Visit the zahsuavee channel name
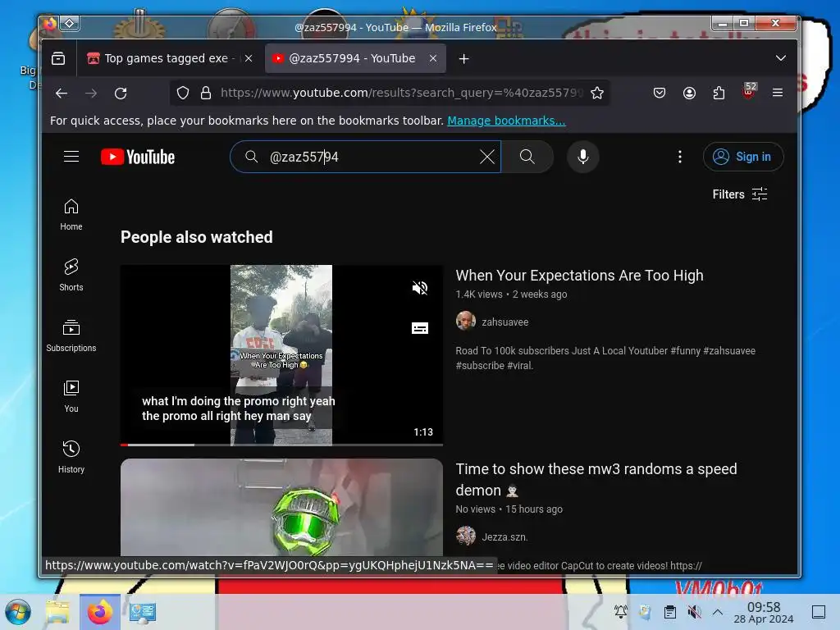 (x=504, y=322)
